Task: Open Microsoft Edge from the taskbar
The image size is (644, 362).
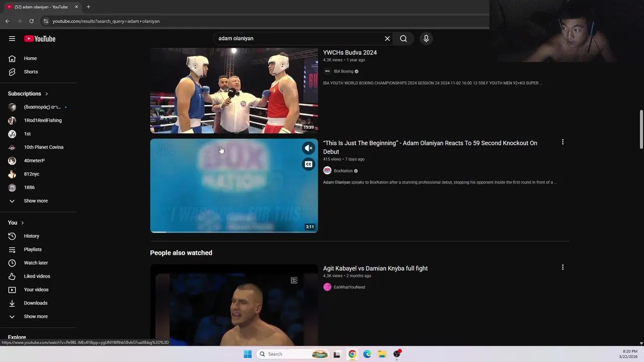Action: [x=367, y=354]
